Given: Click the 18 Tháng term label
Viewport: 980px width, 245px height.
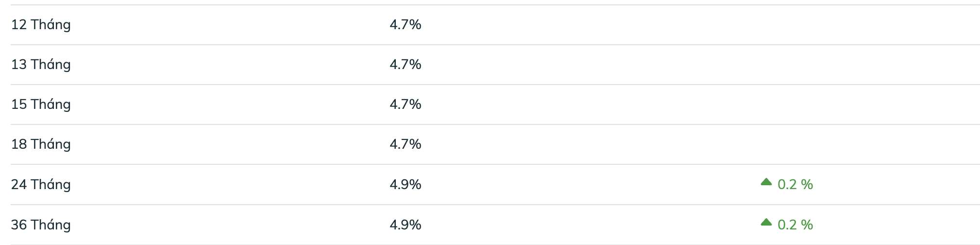Looking at the screenshot, I should tap(41, 144).
